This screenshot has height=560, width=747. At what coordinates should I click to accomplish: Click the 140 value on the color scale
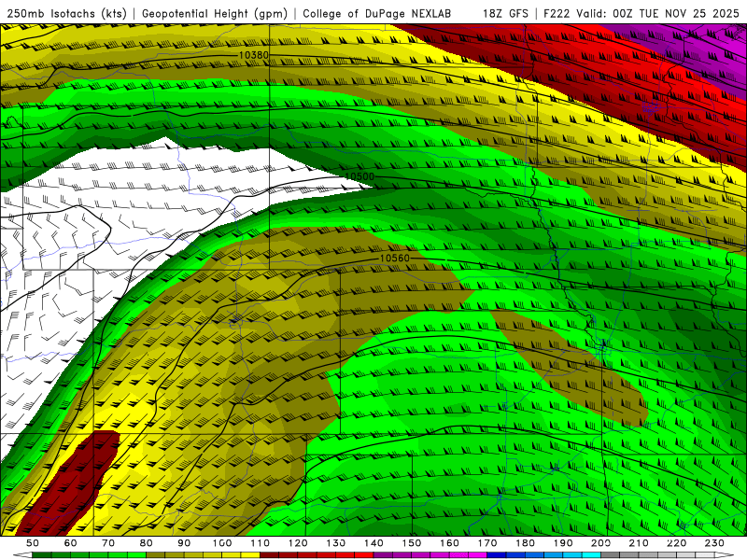[373, 543]
